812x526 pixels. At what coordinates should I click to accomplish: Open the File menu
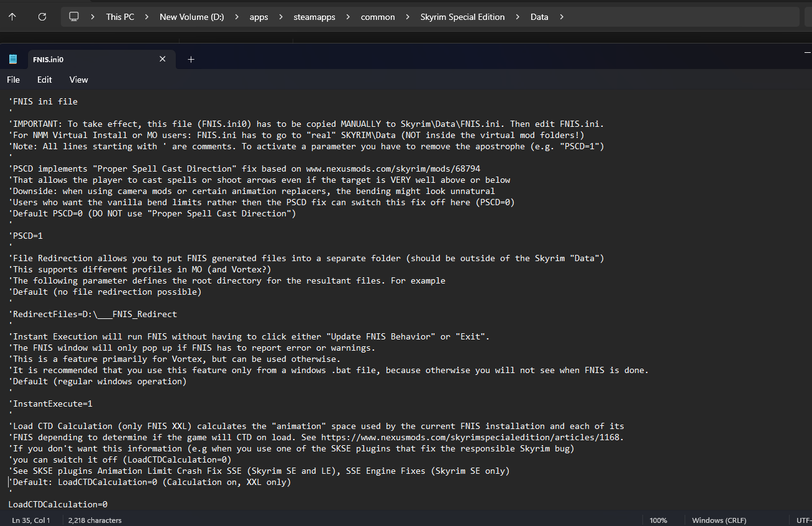click(x=13, y=80)
